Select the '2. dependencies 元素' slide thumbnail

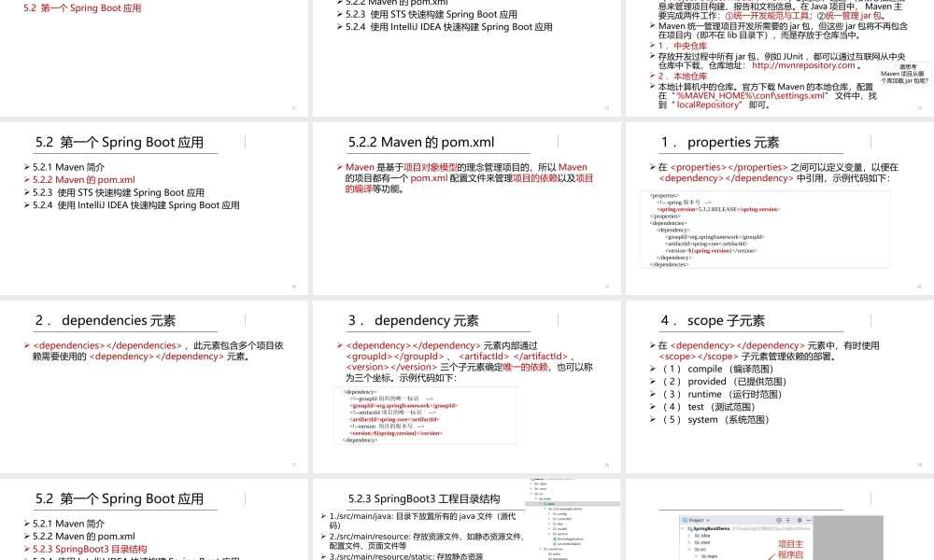pyautogui.click(x=154, y=386)
